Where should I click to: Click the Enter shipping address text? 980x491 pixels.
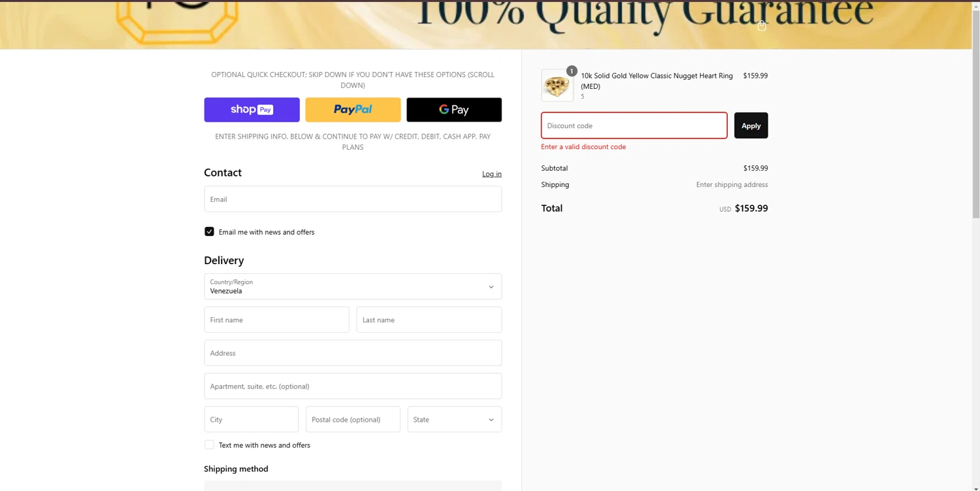coord(732,185)
